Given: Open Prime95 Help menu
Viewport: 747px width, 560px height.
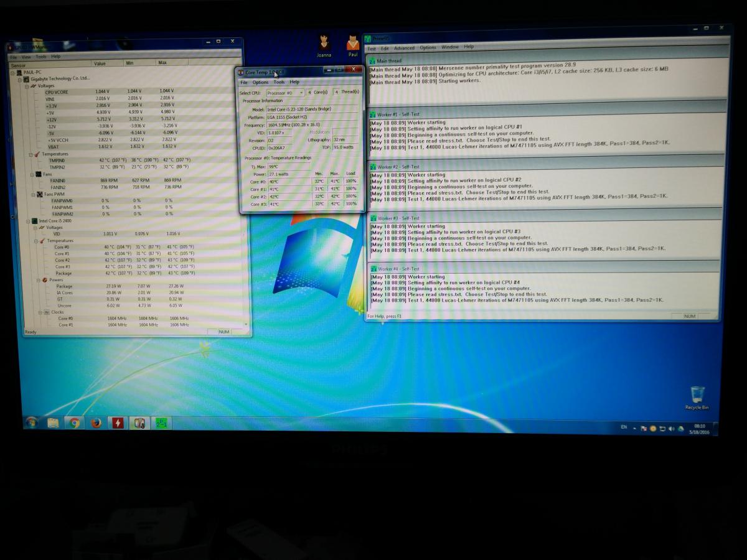Looking at the screenshot, I should pos(469,47).
